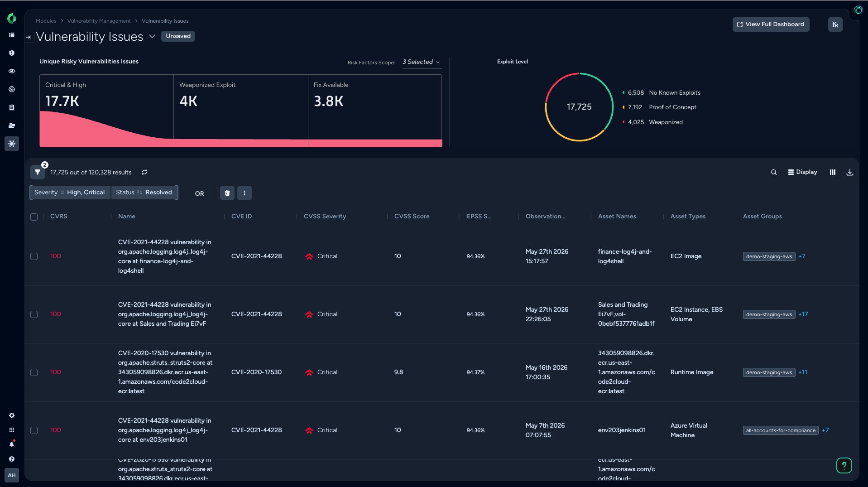Open the filter more-options menu
The width and height of the screenshot is (868, 487).
click(245, 193)
